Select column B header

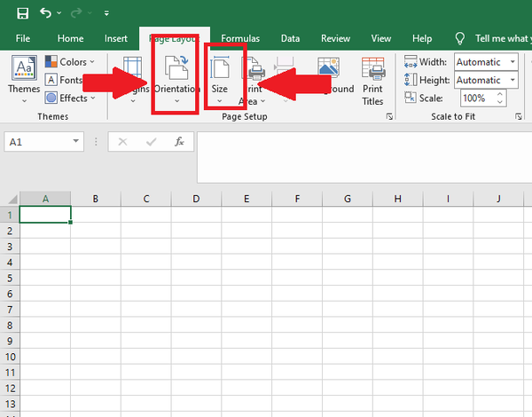96,199
